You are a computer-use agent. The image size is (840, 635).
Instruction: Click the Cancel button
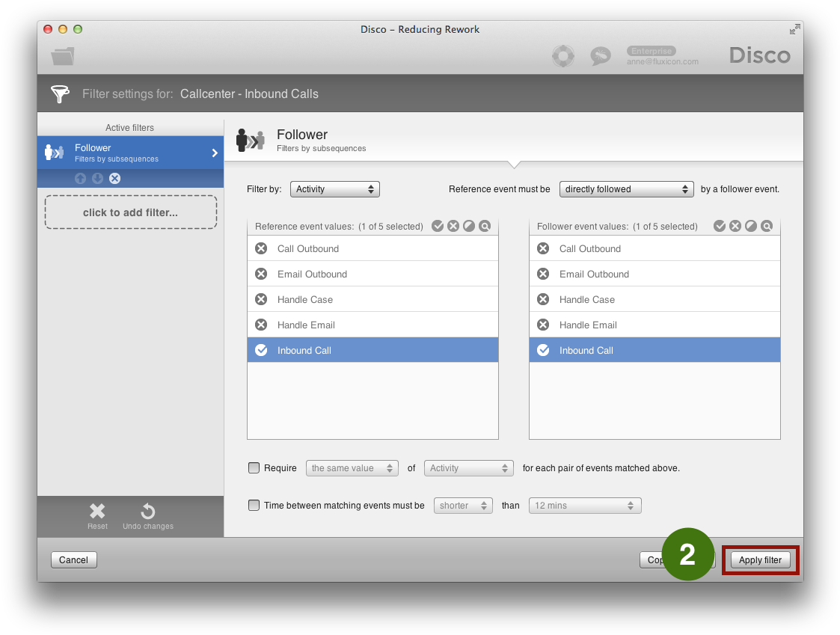(74, 559)
